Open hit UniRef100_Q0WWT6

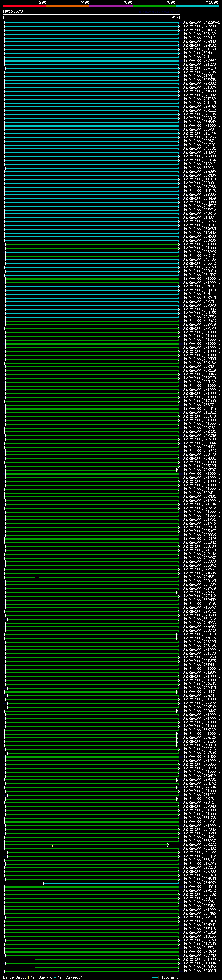199,30
